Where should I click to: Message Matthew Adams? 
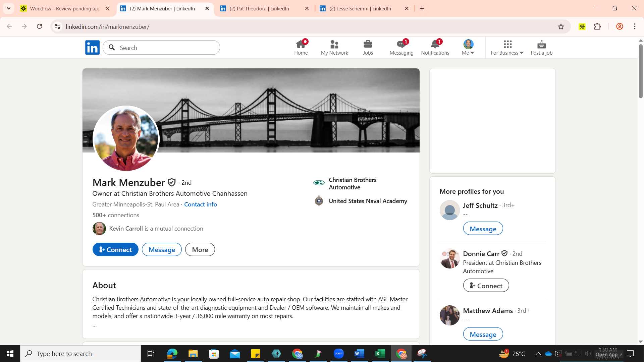pyautogui.click(x=483, y=334)
